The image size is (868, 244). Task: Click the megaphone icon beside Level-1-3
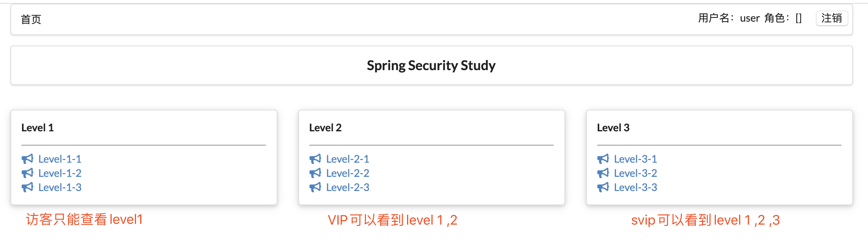pyautogui.click(x=27, y=187)
